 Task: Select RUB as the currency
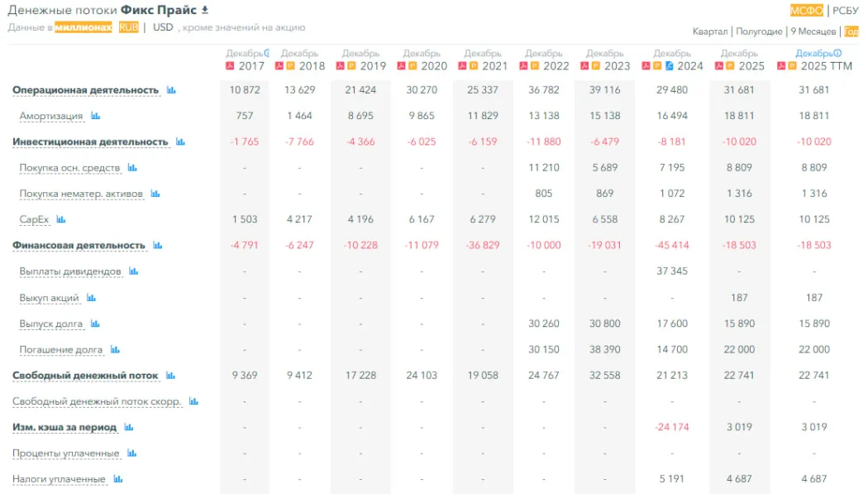tap(128, 27)
